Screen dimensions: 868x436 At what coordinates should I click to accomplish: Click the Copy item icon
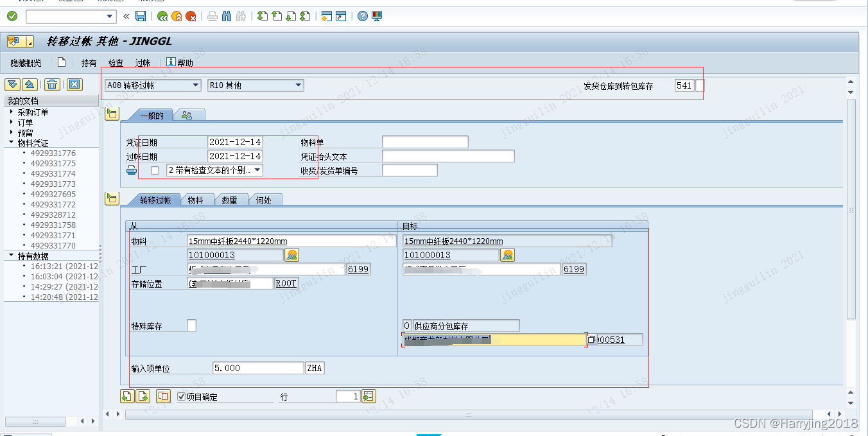click(163, 396)
